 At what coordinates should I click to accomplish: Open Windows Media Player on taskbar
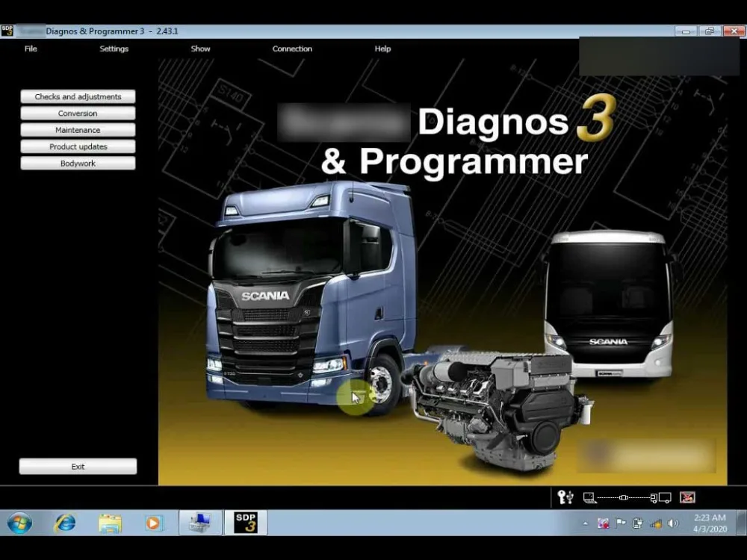click(153, 523)
